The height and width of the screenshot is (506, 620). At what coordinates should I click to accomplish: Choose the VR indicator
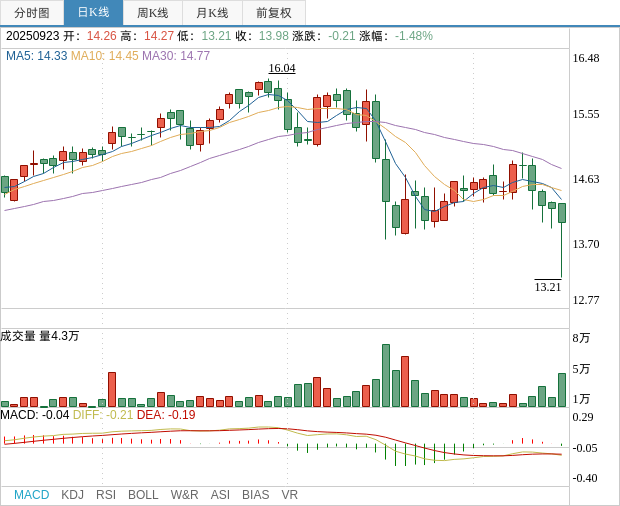pos(290,495)
